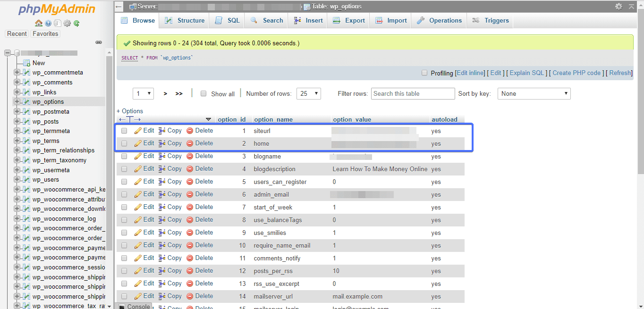The image size is (644, 309).
Task: Open the Sort by key dropdown
Action: click(534, 93)
